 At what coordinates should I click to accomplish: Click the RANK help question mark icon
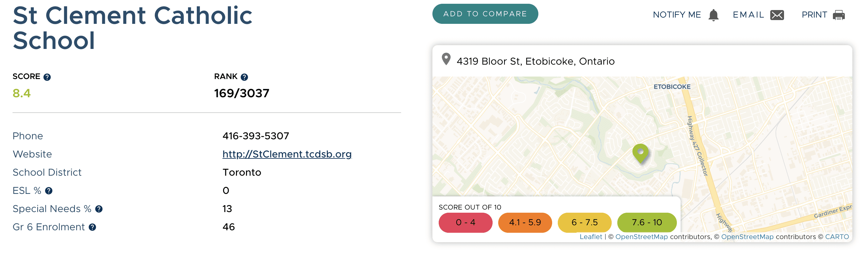[x=244, y=77]
